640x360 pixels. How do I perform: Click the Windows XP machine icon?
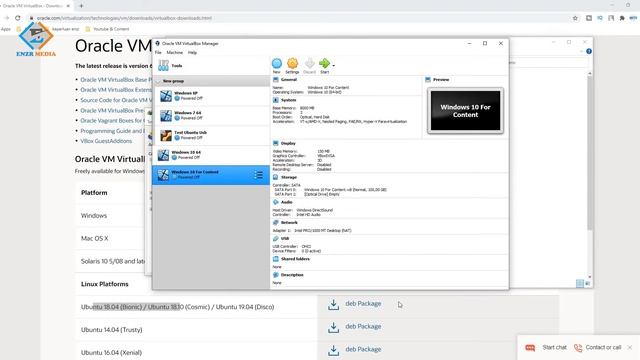166,96
